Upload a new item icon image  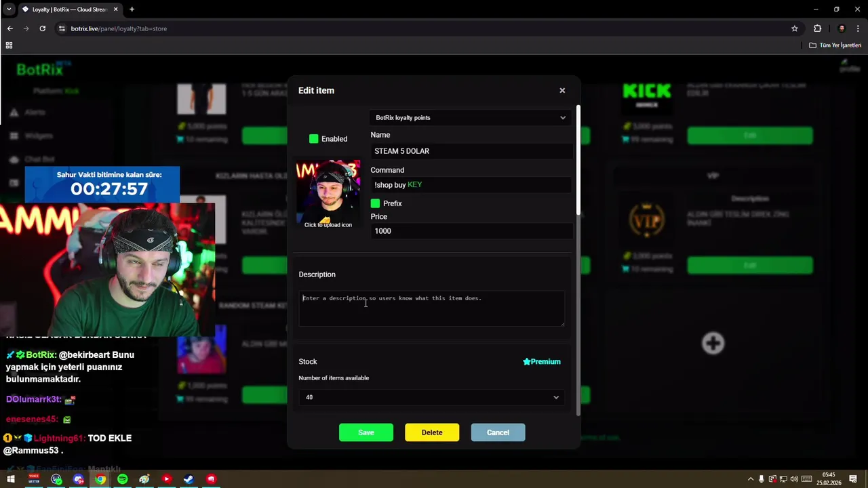[328, 194]
